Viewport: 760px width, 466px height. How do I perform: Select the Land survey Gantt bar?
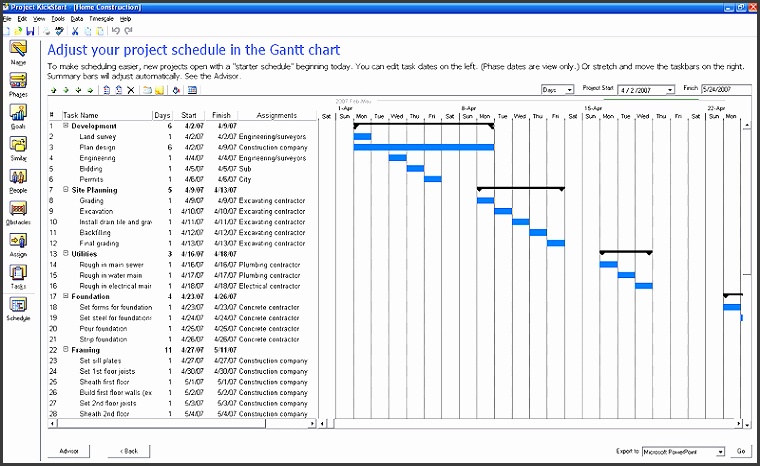click(x=362, y=137)
